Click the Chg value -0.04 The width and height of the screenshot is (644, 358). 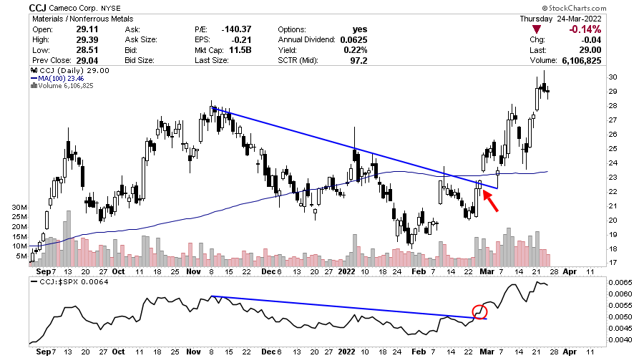(x=592, y=40)
